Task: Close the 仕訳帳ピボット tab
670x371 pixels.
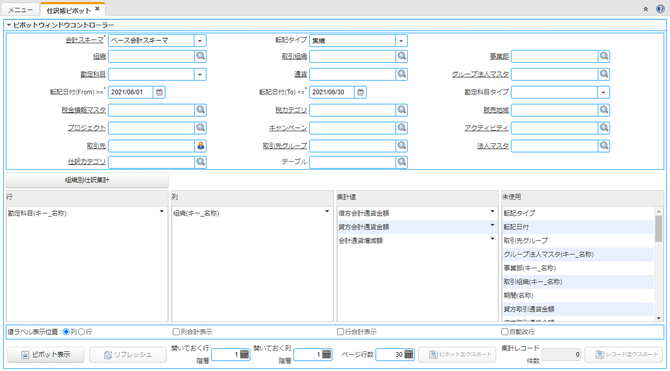Action: pyautogui.click(x=97, y=9)
